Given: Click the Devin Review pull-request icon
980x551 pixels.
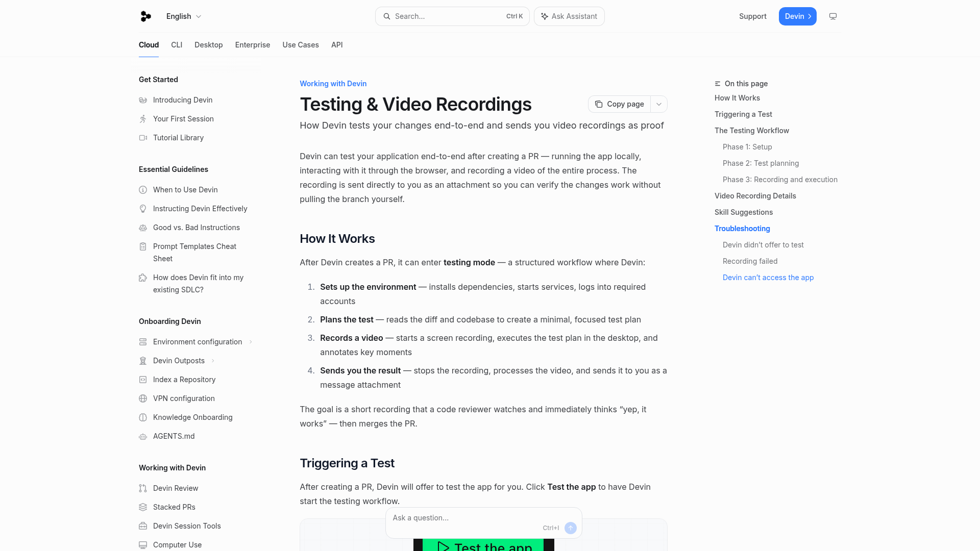Looking at the screenshot, I should (143, 488).
